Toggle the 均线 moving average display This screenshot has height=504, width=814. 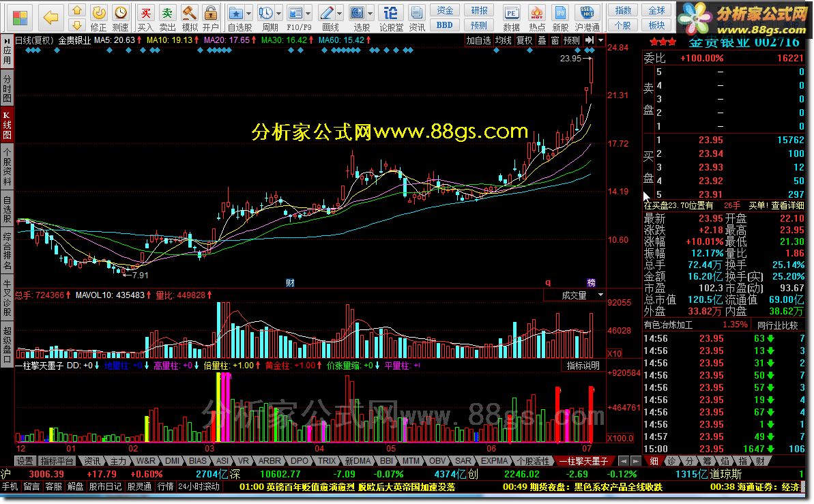(503, 40)
